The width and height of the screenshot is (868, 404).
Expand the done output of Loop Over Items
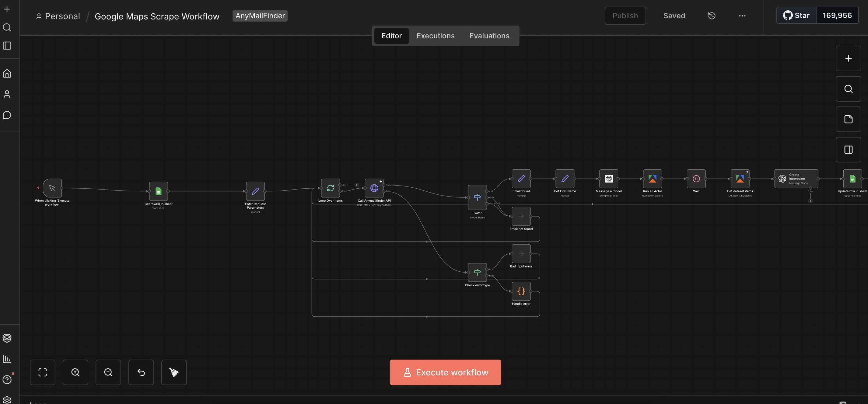(x=356, y=185)
